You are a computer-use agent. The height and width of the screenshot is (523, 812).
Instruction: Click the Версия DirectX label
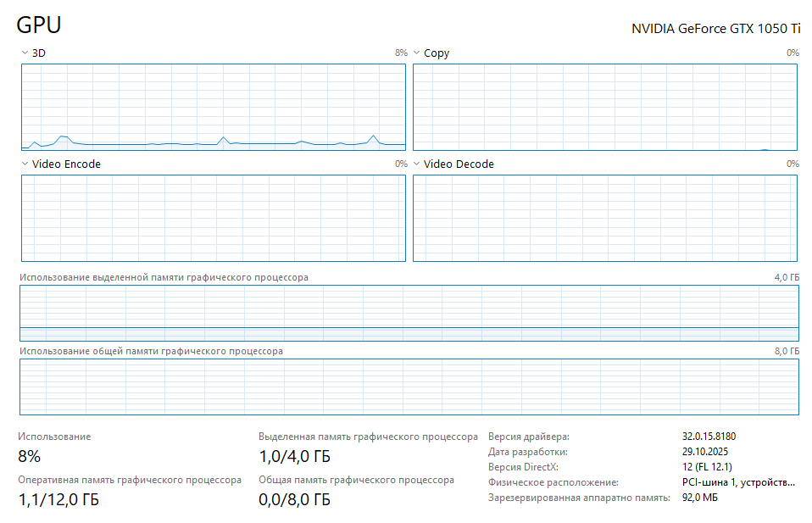click(523, 467)
